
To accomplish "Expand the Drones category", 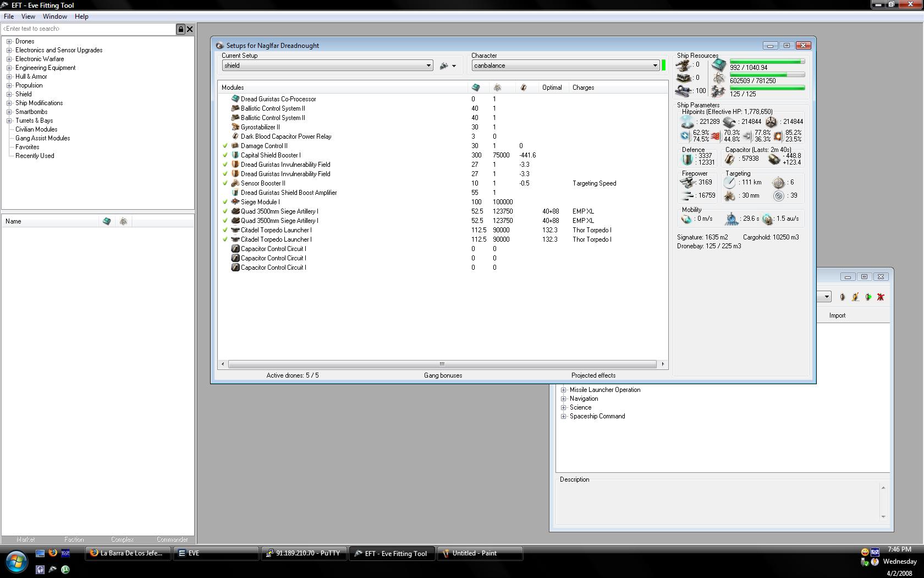I will [9, 41].
